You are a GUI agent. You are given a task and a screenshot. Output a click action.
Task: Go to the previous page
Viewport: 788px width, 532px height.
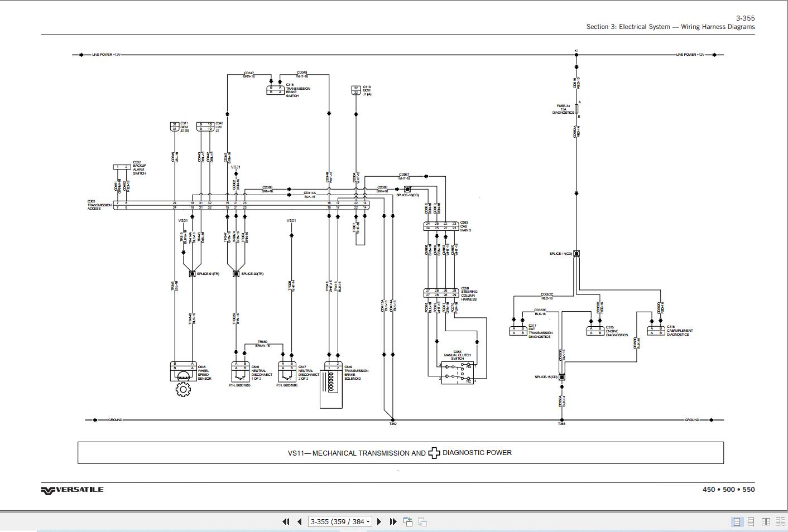pyautogui.click(x=300, y=522)
